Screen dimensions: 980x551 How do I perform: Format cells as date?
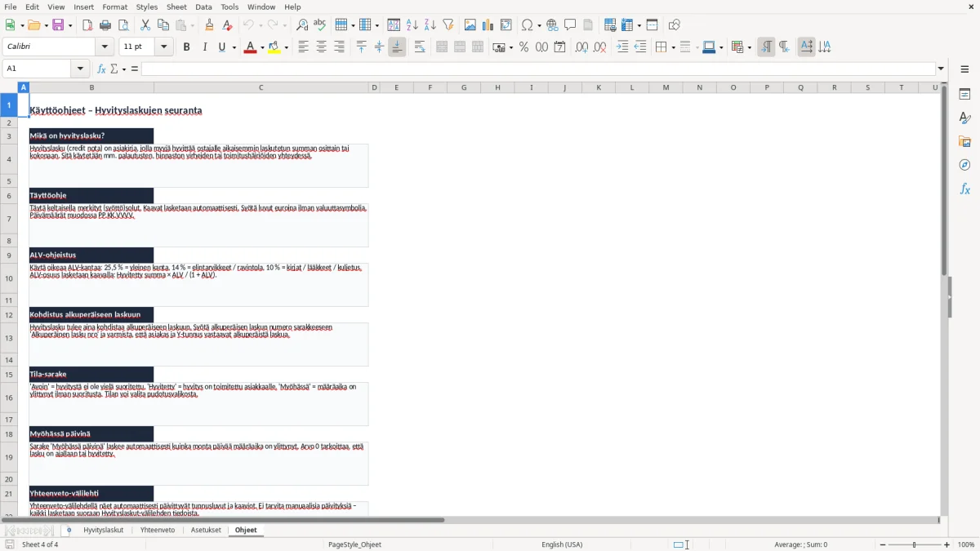559,47
